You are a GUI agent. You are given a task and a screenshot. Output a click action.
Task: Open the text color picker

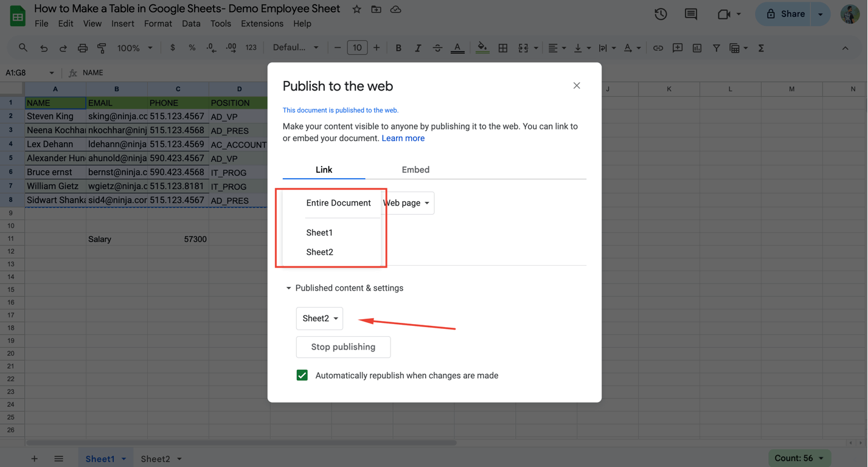coord(457,48)
